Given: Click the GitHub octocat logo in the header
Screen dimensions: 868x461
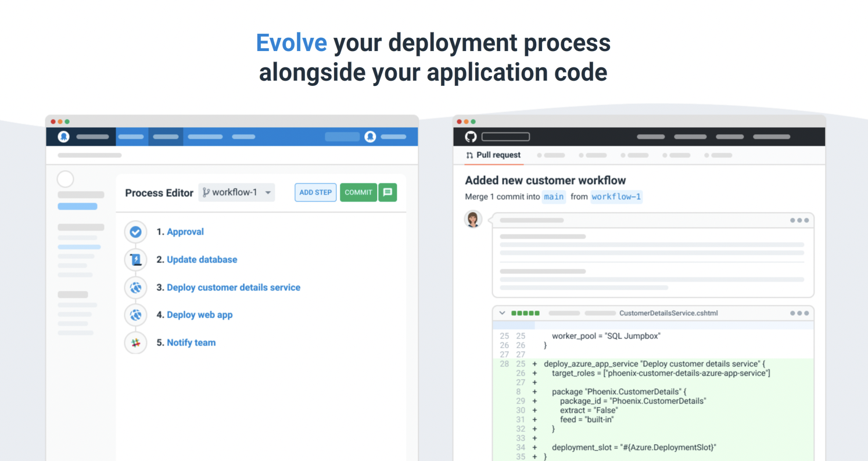Looking at the screenshot, I should click(471, 136).
